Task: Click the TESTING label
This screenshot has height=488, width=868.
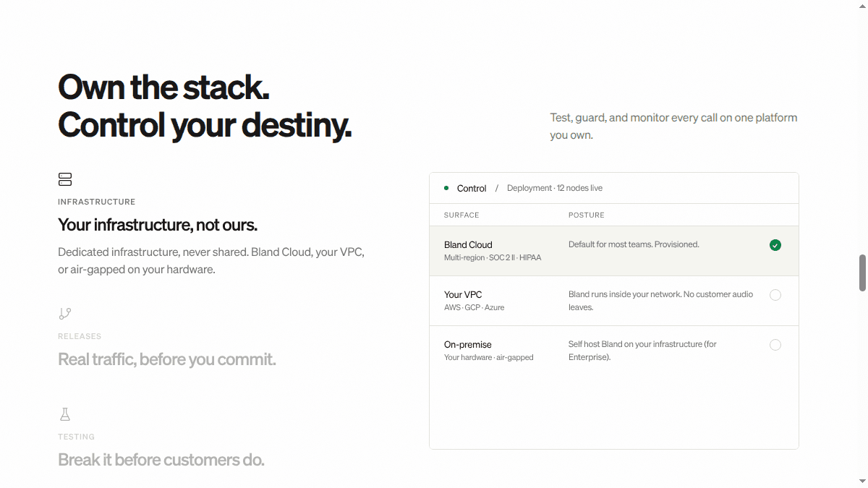Action: click(77, 437)
